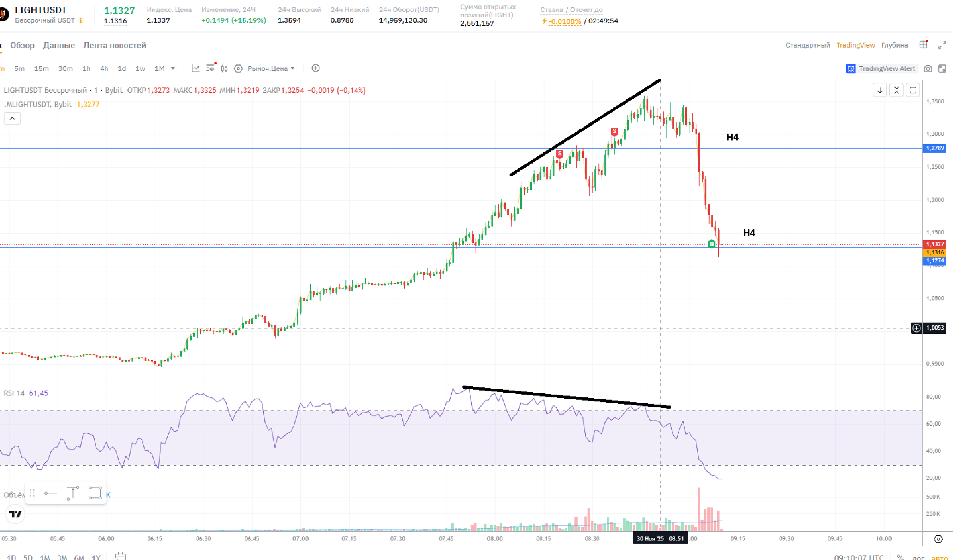Screen dimensions: 953x560
Task: Toggle the logarithmic scale option
Action: coord(918,558)
